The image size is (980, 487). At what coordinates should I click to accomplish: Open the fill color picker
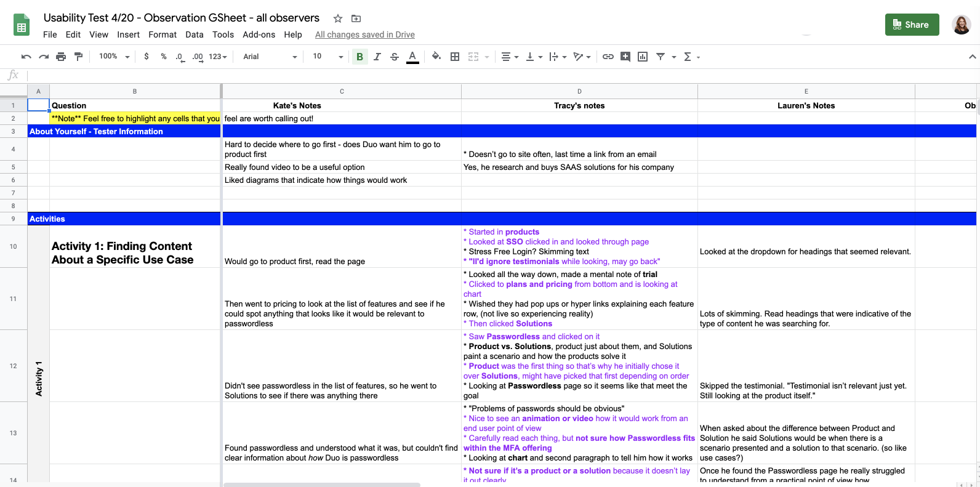tap(436, 57)
